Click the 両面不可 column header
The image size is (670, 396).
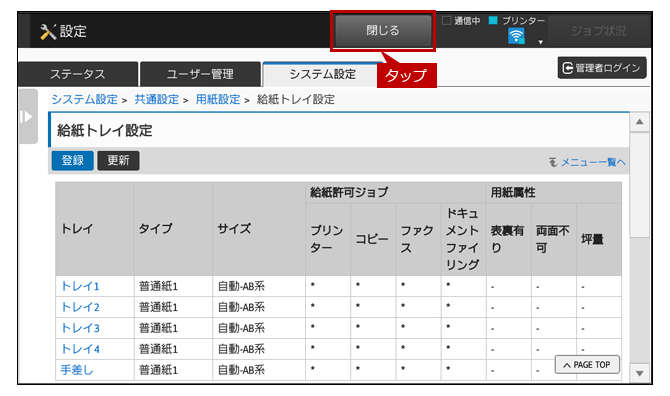click(554, 239)
